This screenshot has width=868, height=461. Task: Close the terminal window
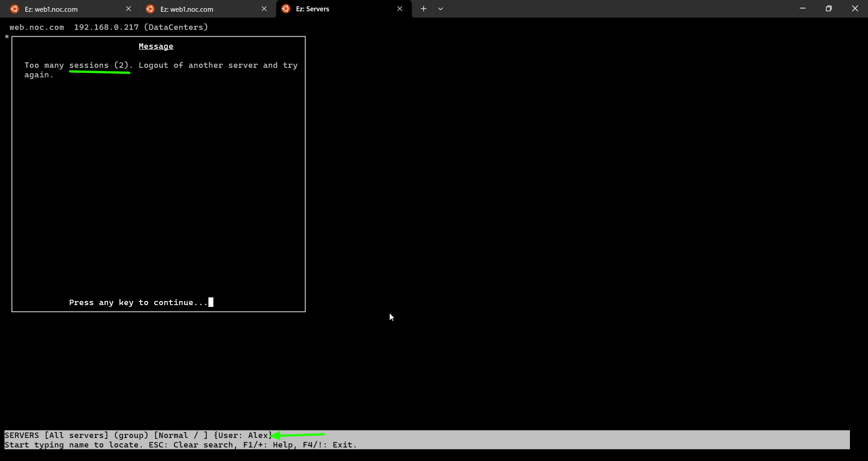(855, 9)
